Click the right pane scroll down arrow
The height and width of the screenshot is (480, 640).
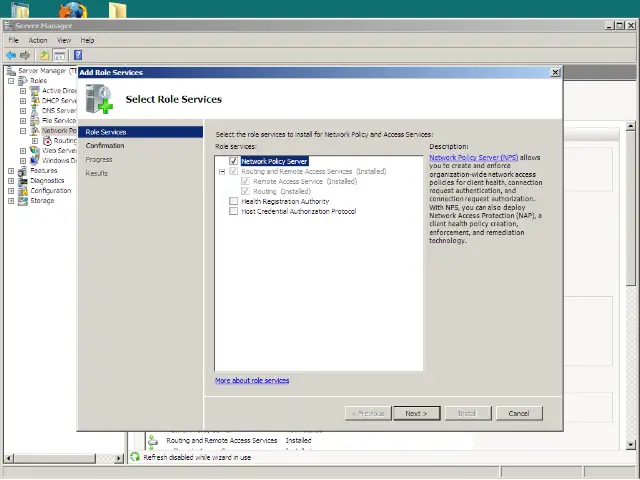[x=631, y=445]
